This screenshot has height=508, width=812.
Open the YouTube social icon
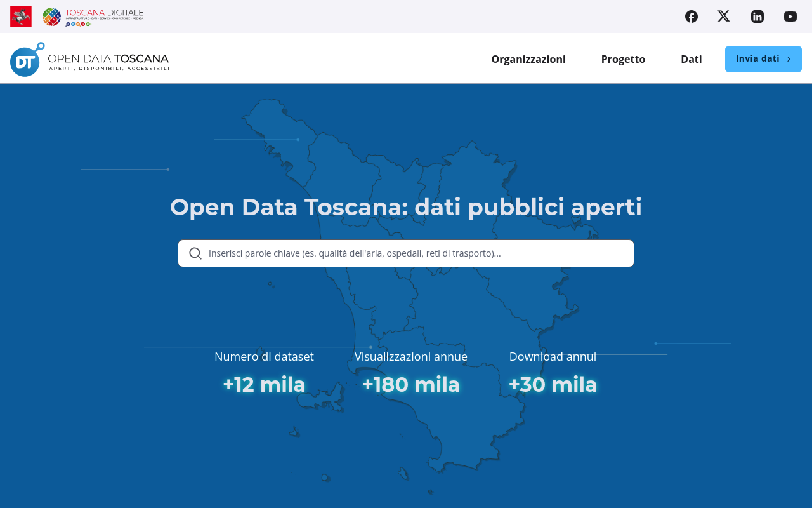[790, 17]
